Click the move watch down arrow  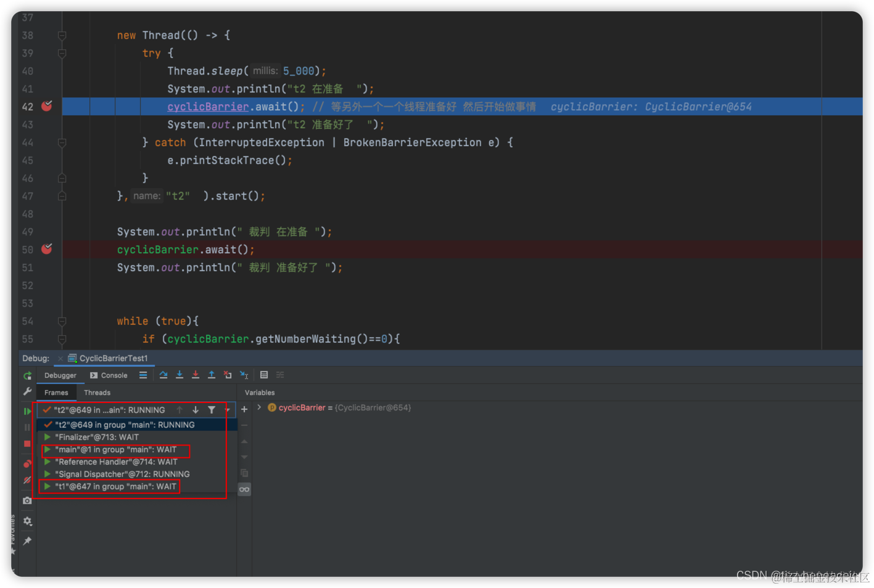click(244, 457)
